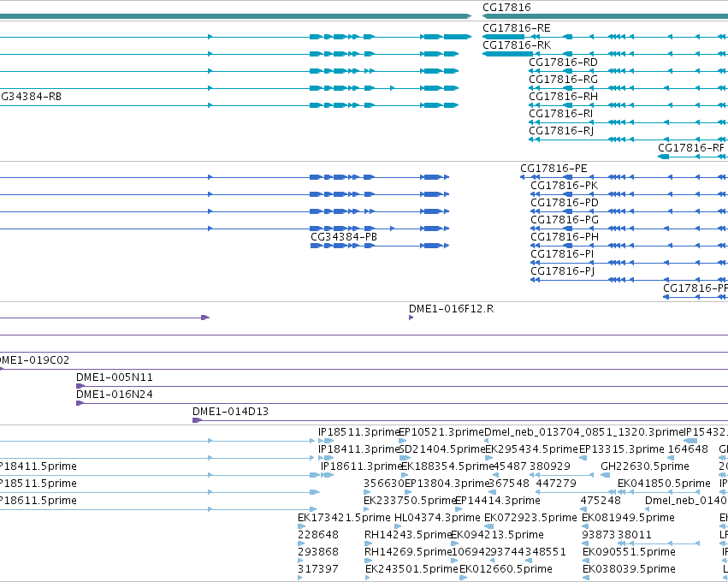This screenshot has width=728, height=582.
Task: Choose EST label EK295434.5prime
Action: tap(531, 449)
